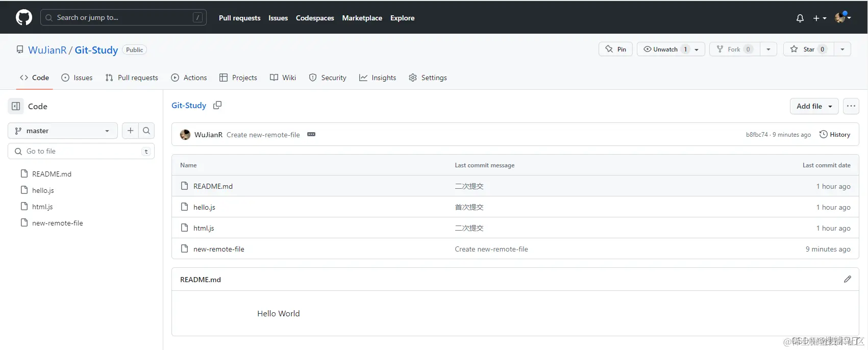The width and height of the screenshot is (868, 350).
Task: Open the master branch selector
Action: (63, 131)
